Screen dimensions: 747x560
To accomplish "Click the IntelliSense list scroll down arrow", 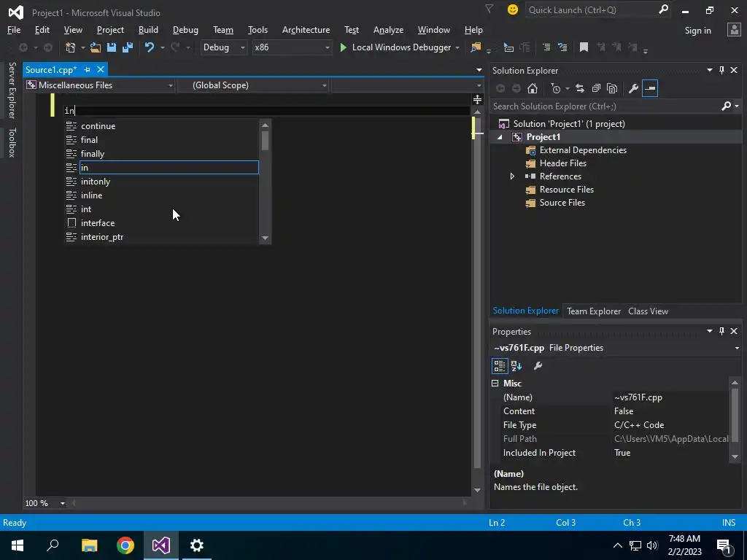I will coord(266,238).
